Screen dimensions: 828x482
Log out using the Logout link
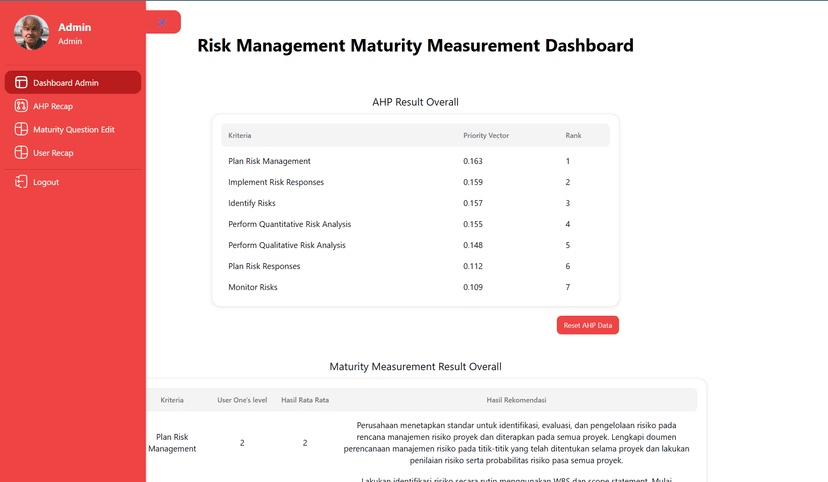click(46, 182)
